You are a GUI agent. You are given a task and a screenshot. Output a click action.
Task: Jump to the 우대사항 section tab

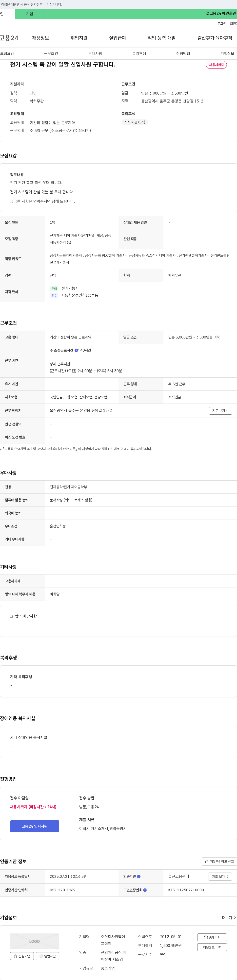(x=95, y=54)
